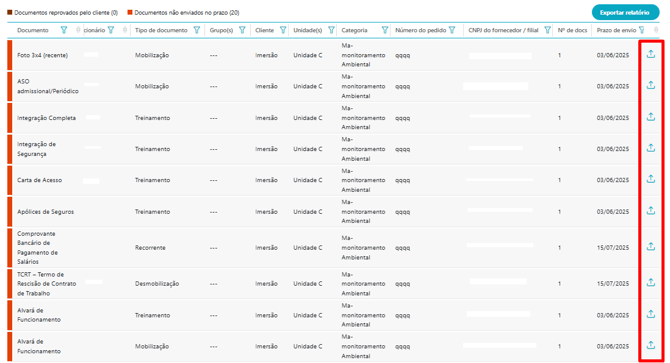Upload file for Carta de Acesso row
The image size is (670, 363).
(650, 179)
